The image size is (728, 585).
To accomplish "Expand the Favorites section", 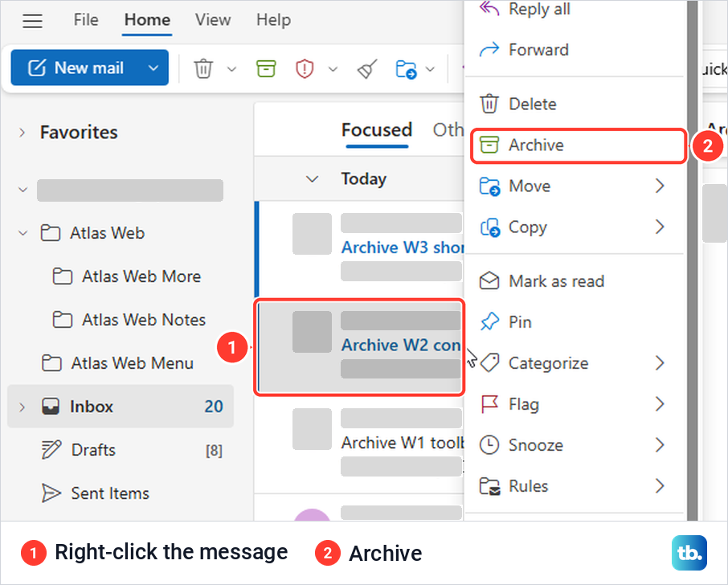I will point(22,133).
